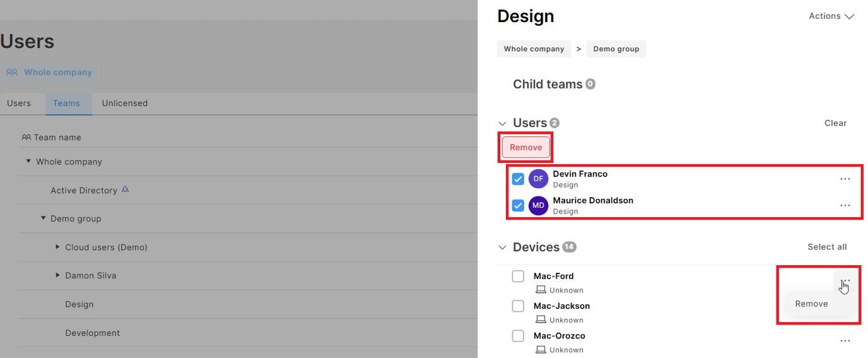The image size is (868, 358).
Task: Click the DF avatar for Devin Franco
Action: tap(538, 179)
